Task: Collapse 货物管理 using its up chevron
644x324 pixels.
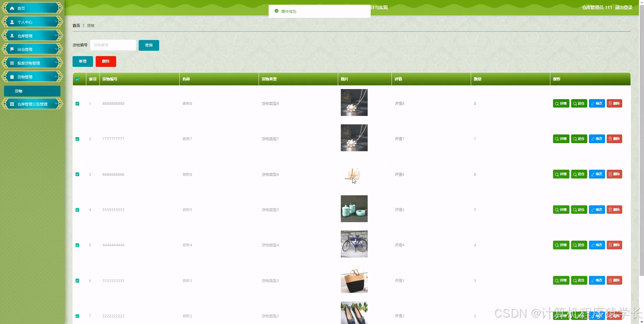Action: pyautogui.click(x=56, y=77)
